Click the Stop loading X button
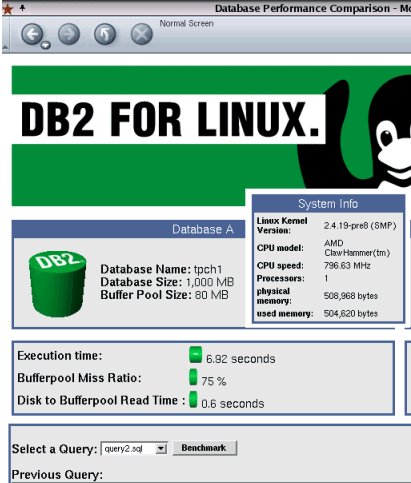This screenshot has height=483, width=411. [142, 34]
